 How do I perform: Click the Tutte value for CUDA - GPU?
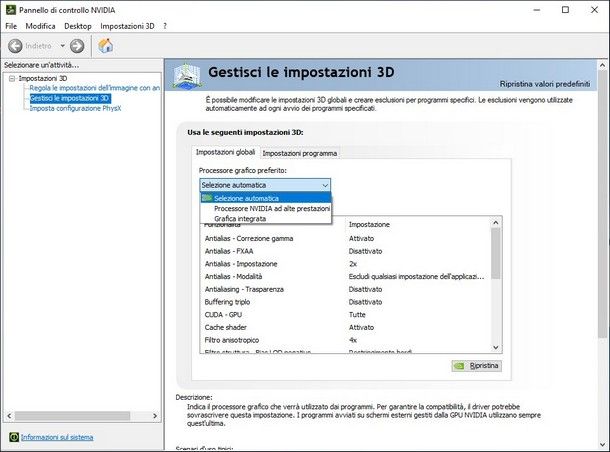pyautogui.click(x=357, y=315)
